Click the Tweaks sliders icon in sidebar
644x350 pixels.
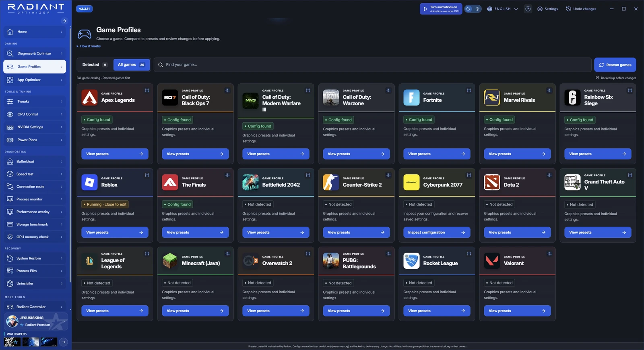pos(10,101)
